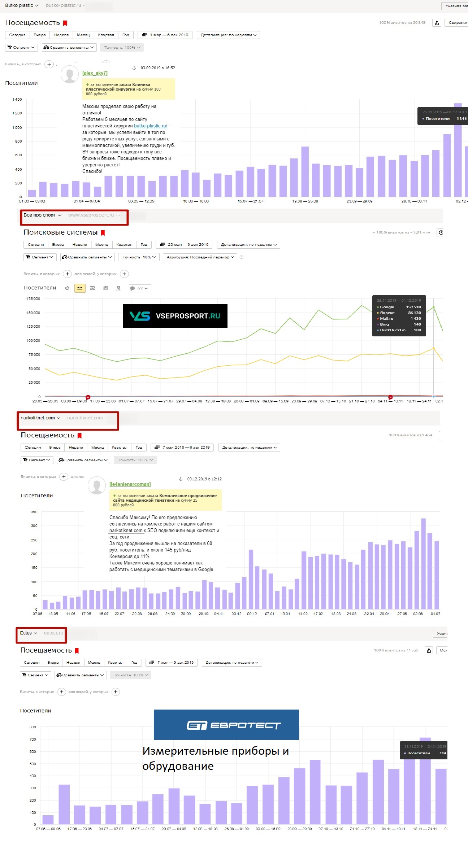Open date range '20 мая — 6 дек 2019'
The width and height of the screenshot is (468, 868).
click(x=184, y=245)
